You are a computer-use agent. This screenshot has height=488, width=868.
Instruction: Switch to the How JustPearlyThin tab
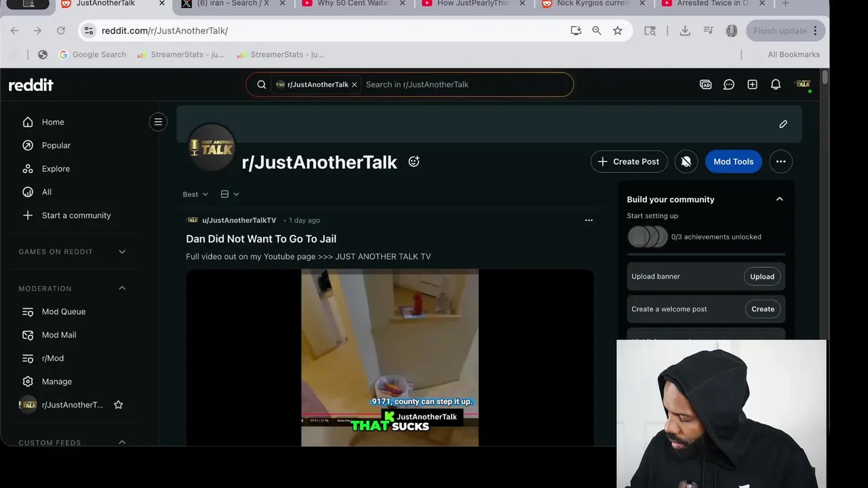pyautogui.click(x=475, y=4)
